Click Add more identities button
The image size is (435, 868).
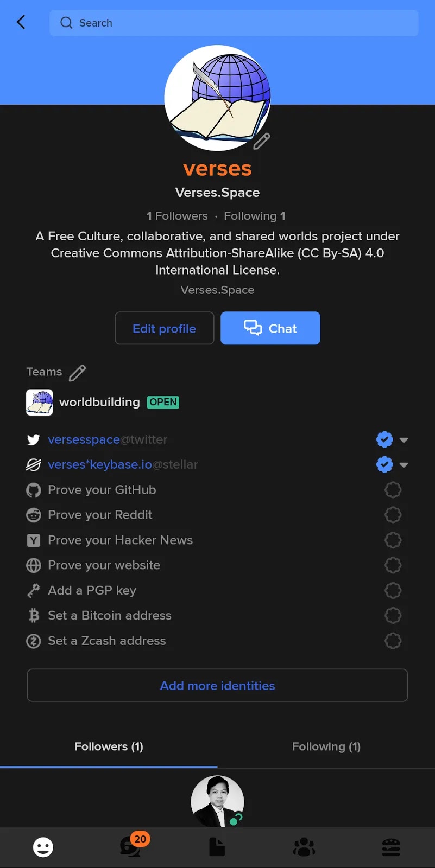coord(217,686)
